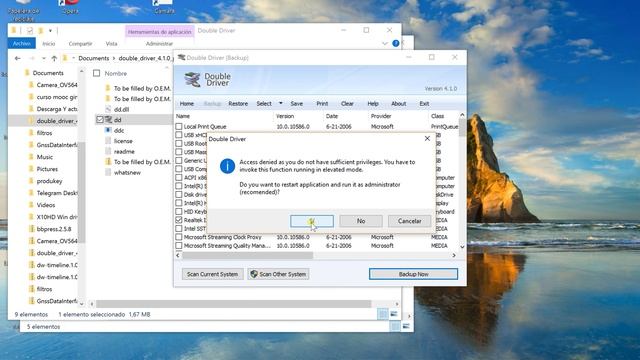Click Print in Double Driver menu
The image size is (640, 360).
pos(322,104)
